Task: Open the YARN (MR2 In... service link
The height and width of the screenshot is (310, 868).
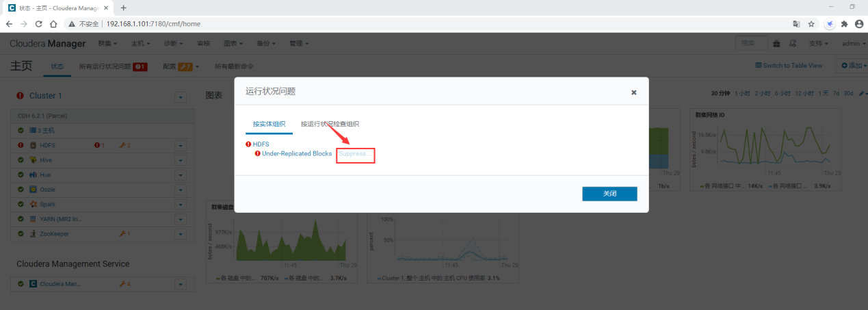Action: tap(60, 219)
